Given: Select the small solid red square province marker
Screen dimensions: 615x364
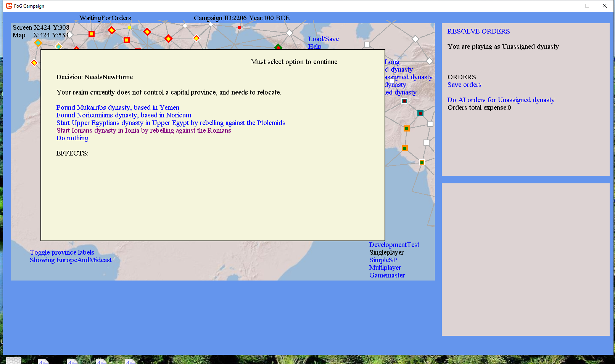Looking at the screenshot, I should (240, 27).
